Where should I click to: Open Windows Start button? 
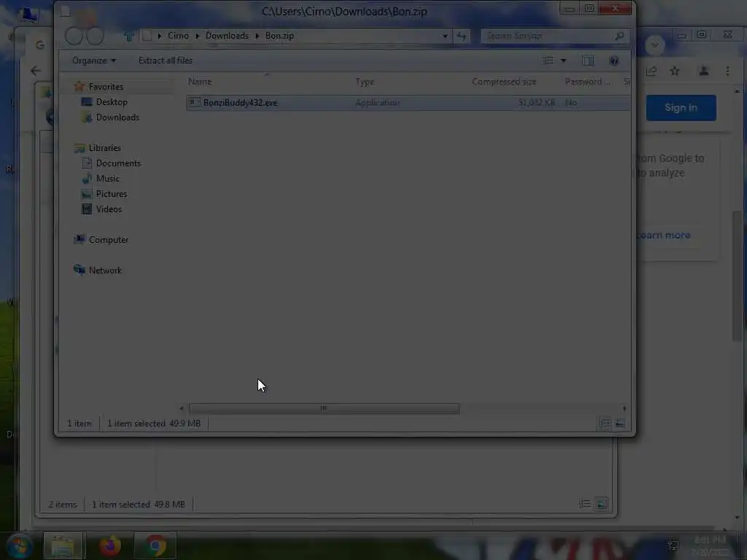pyautogui.click(x=19, y=545)
